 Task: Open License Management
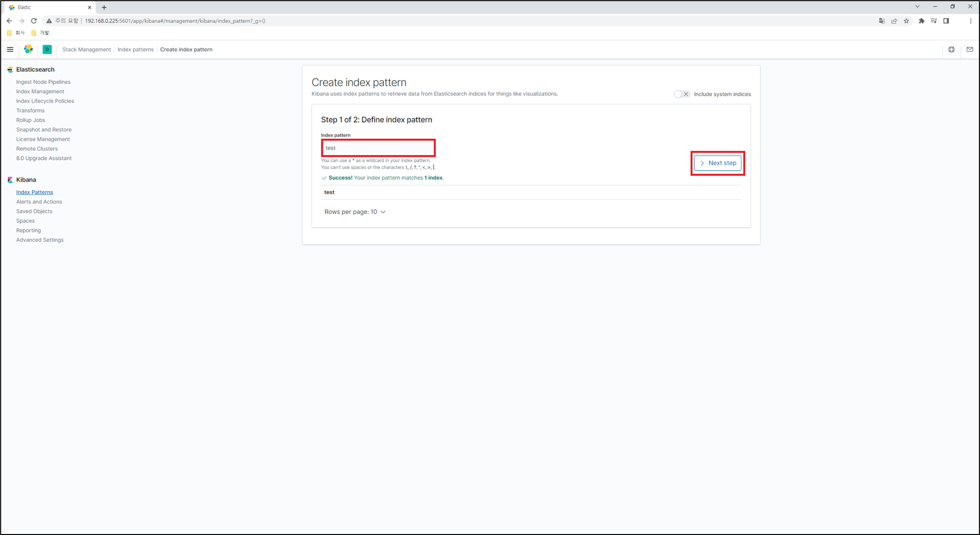point(43,139)
